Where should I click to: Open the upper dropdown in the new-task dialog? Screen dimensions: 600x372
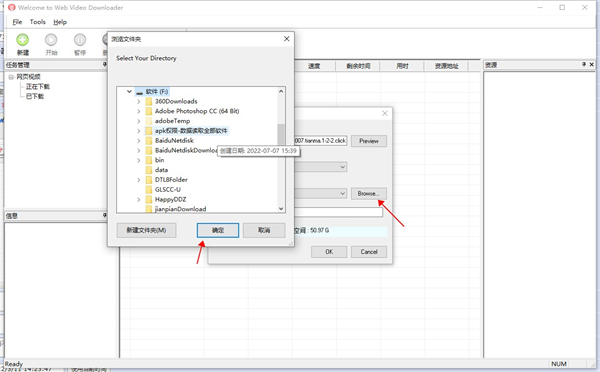(342, 167)
